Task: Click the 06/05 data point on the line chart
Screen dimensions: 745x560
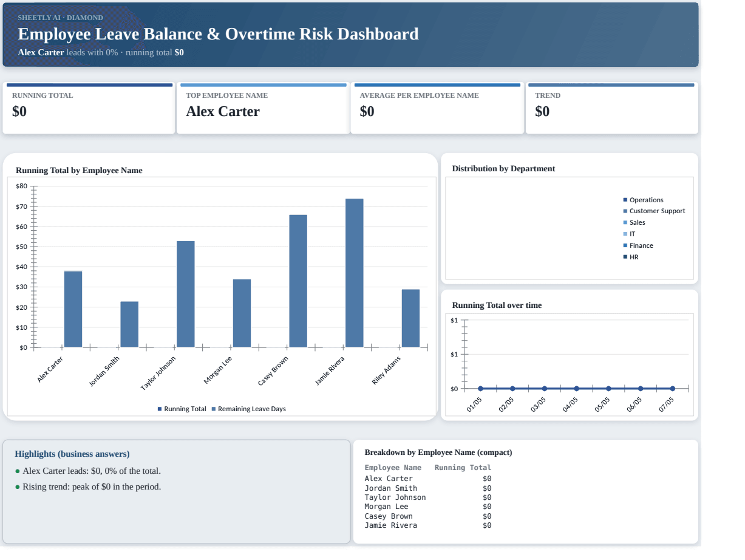Action: point(641,389)
